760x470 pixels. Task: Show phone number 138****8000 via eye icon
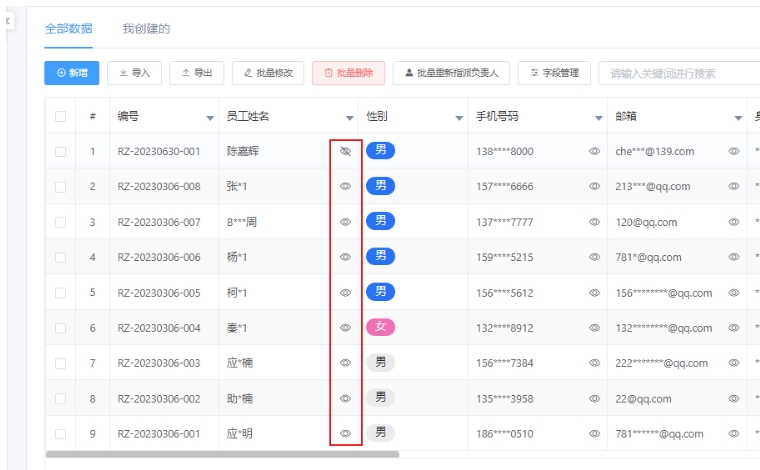[594, 151]
